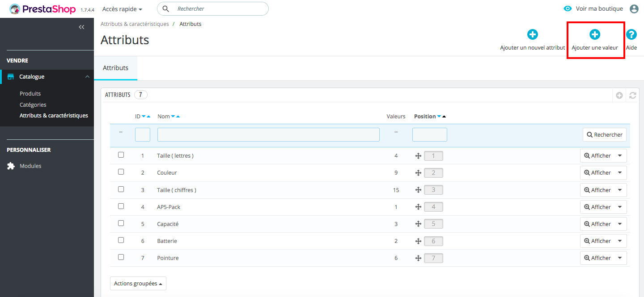Focus the ID filter field

click(143, 135)
